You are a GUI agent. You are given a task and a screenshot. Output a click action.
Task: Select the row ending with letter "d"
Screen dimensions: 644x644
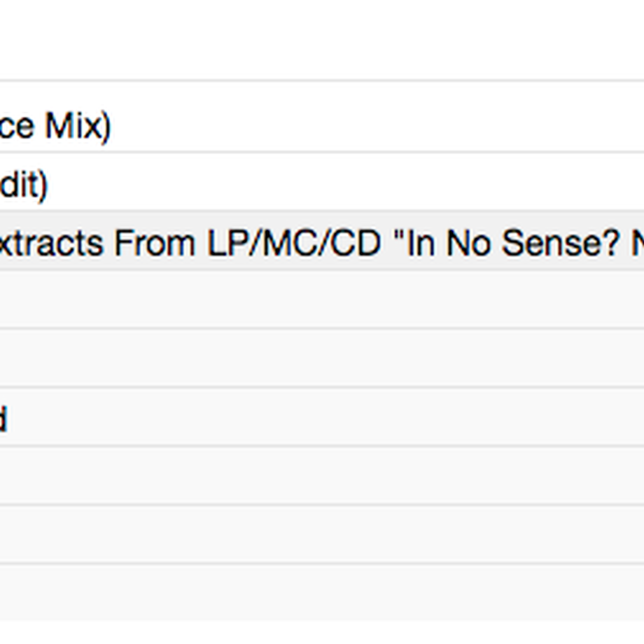(x=322, y=416)
